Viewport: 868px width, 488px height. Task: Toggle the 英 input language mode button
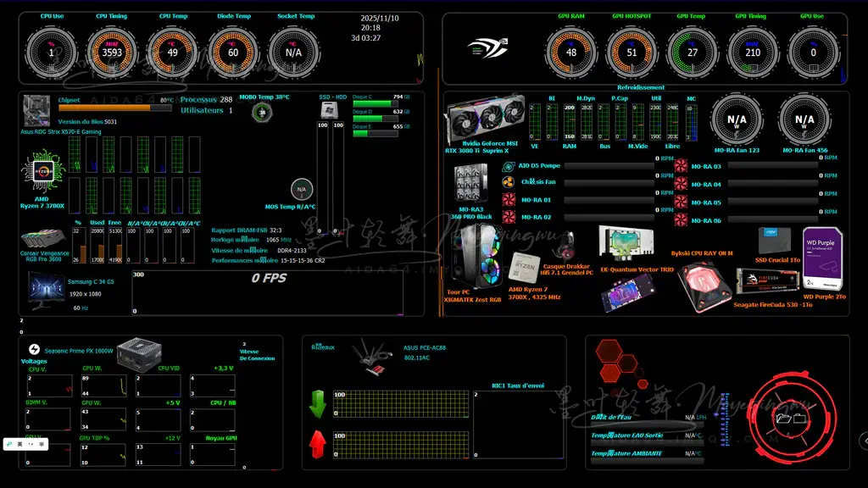click(20, 444)
